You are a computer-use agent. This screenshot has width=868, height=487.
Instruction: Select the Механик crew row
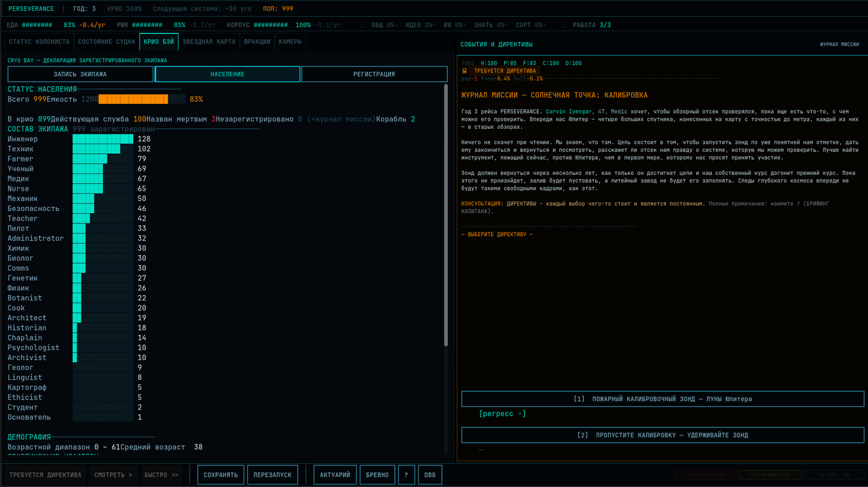click(79, 199)
